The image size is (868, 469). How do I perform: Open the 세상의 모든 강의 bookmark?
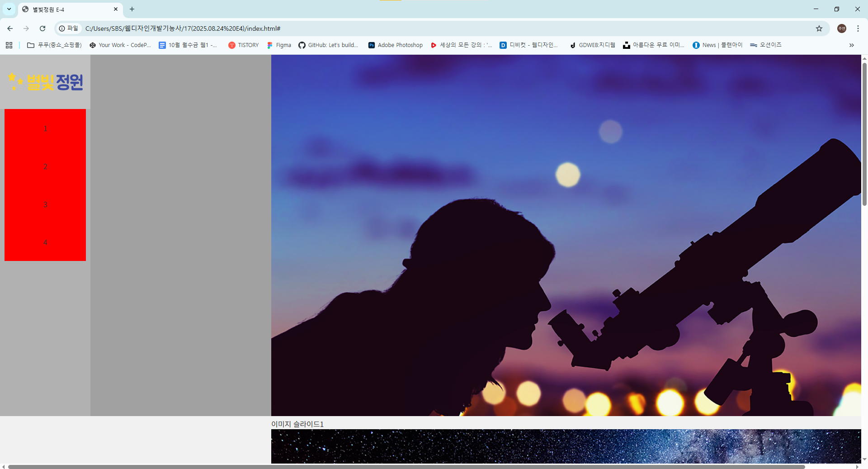(x=461, y=45)
